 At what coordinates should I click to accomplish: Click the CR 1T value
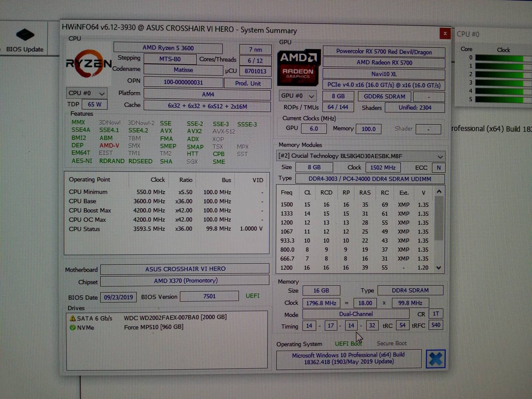pos(435,313)
